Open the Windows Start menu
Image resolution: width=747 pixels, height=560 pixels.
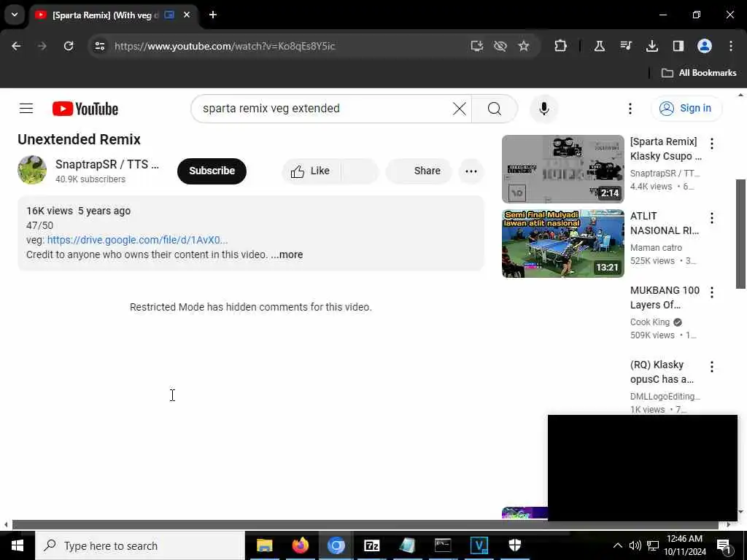point(18,545)
